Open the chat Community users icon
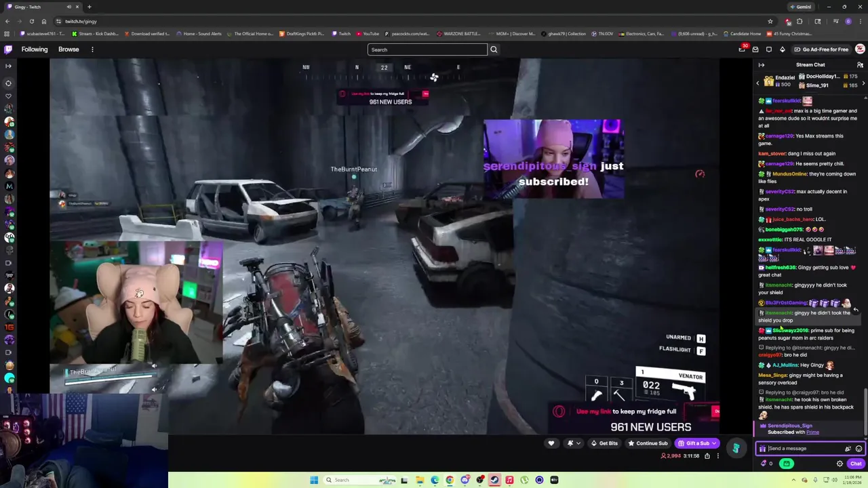This screenshot has height=488, width=868. pos(860,65)
